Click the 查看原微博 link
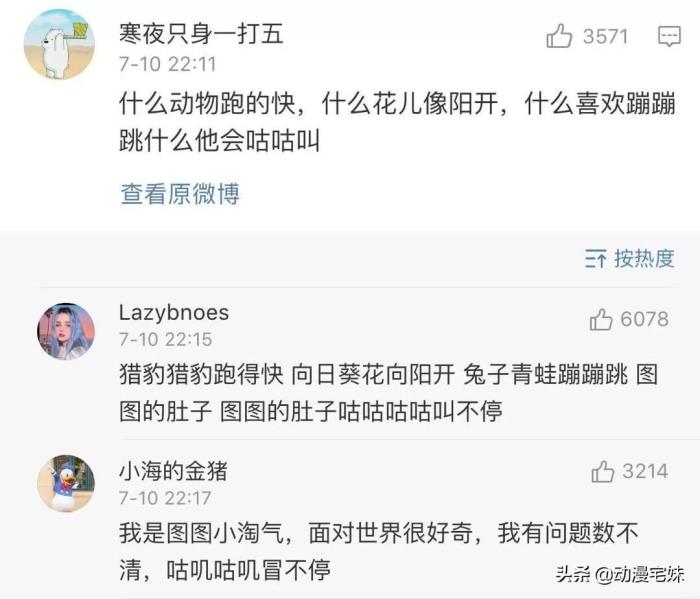The width and height of the screenshot is (700, 599). point(180,193)
